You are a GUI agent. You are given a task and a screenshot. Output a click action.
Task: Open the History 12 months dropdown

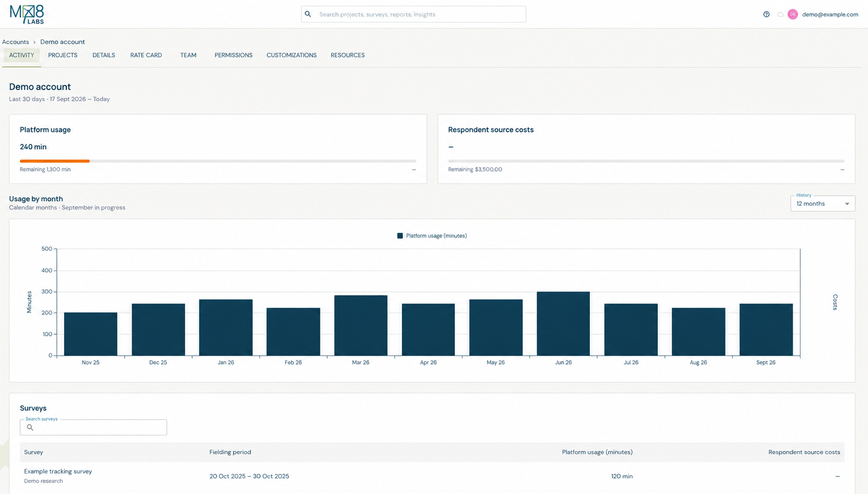point(823,204)
